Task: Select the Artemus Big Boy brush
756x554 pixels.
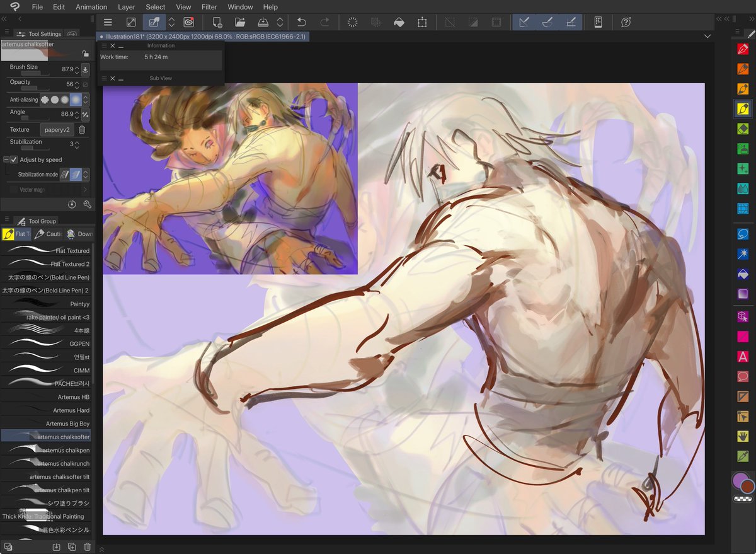Action: tap(45, 424)
